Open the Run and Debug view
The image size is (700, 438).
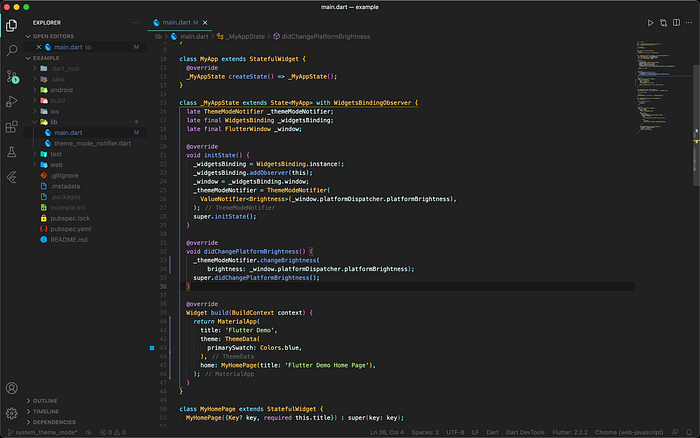click(x=12, y=101)
